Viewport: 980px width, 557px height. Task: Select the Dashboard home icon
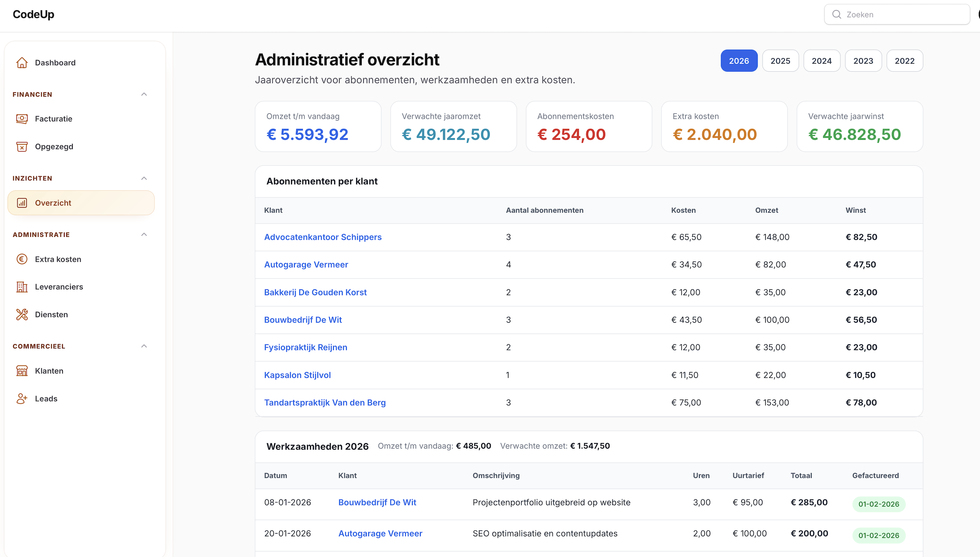click(x=22, y=62)
